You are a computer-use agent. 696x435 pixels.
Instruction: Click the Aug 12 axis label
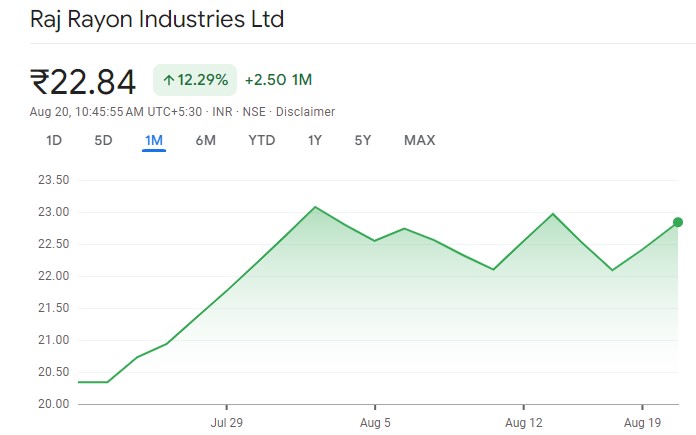[524, 423]
